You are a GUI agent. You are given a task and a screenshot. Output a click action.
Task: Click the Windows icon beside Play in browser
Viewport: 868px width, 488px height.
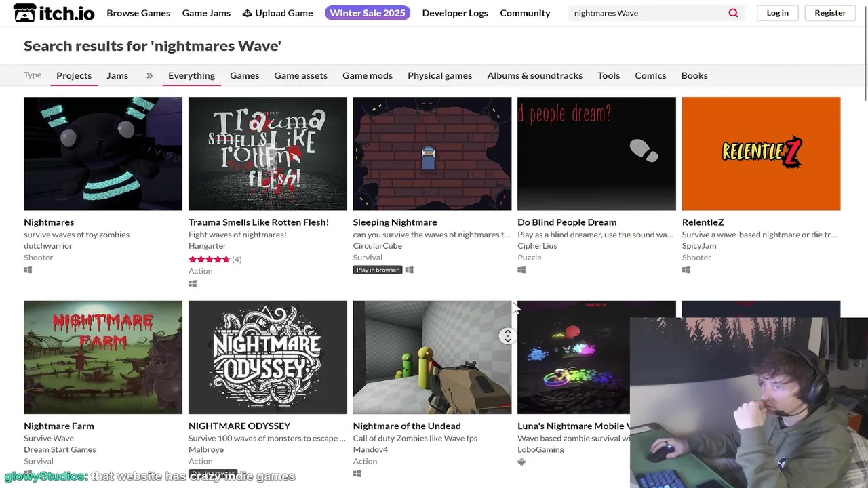point(409,270)
